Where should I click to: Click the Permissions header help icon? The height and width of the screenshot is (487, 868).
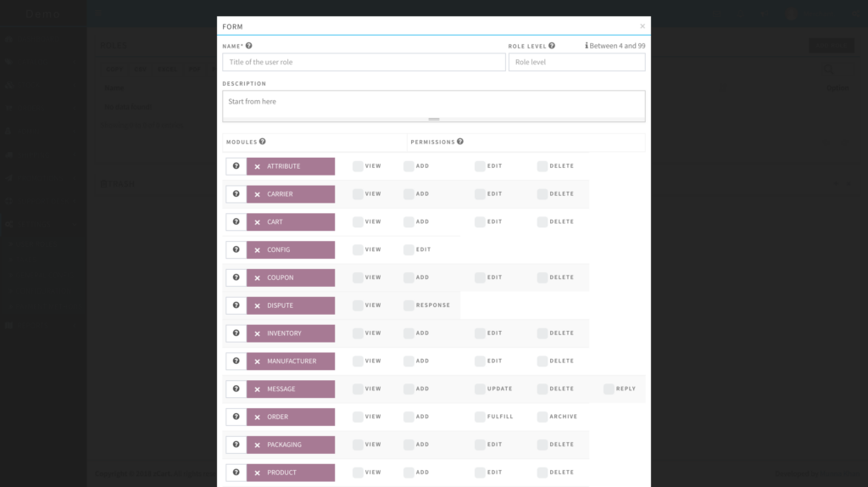[x=460, y=142]
